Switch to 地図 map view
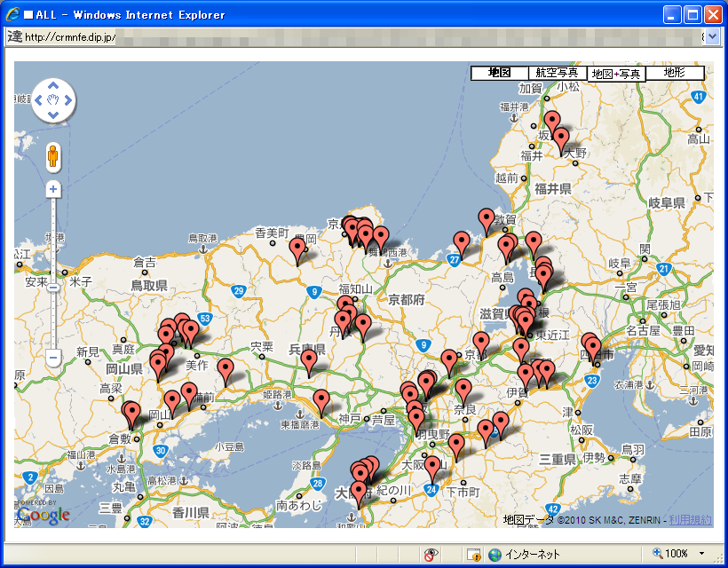This screenshot has width=728, height=568. point(499,73)
